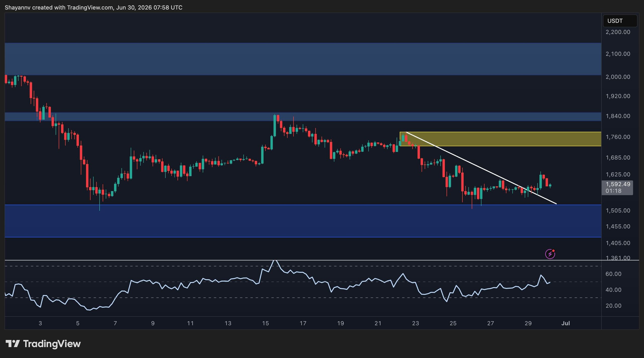Click the 1,505.00 price axis label
644x358 pixels.
click(618, 210)
